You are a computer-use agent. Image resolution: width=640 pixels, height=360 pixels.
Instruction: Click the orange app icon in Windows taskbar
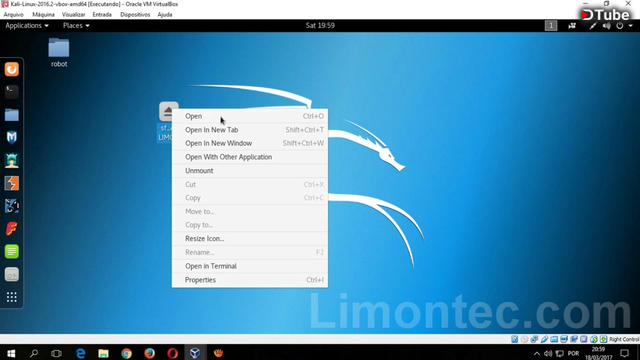pos(218,353)
